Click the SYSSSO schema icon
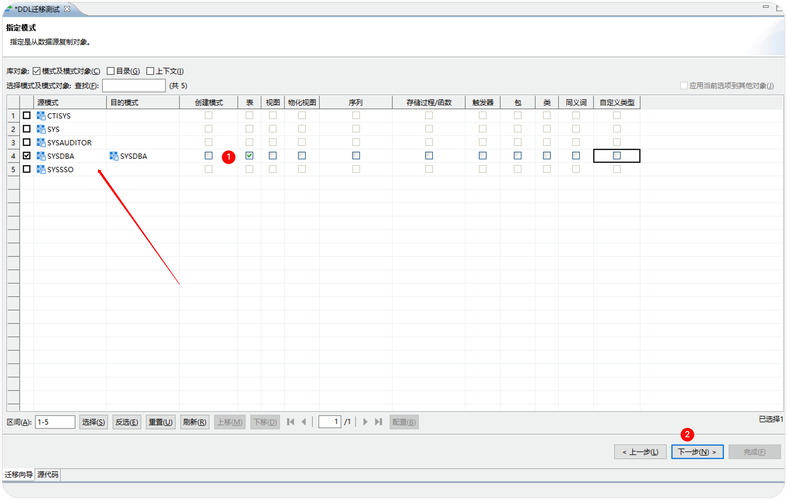The height and width of the screenshot is (500, 787). (x=41, y=169)
